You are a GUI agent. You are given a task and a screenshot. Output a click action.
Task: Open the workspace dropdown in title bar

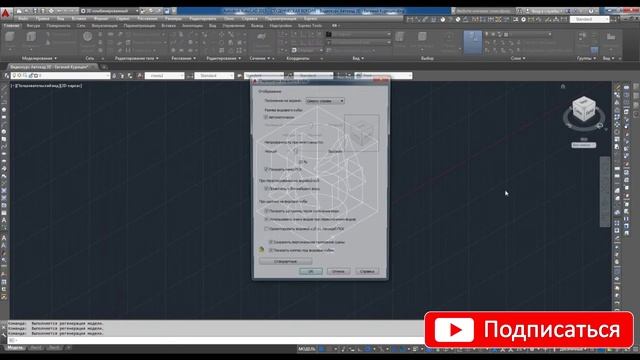(x=110, y=11)
